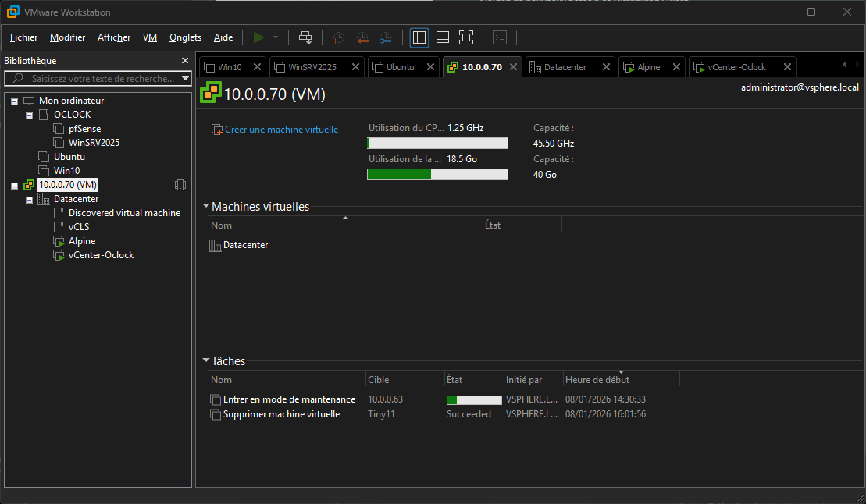The height and width of the screenshot is (504, 866).
Task: Collapse the Datacenter tree node
Action: click(x=29, y=200)
